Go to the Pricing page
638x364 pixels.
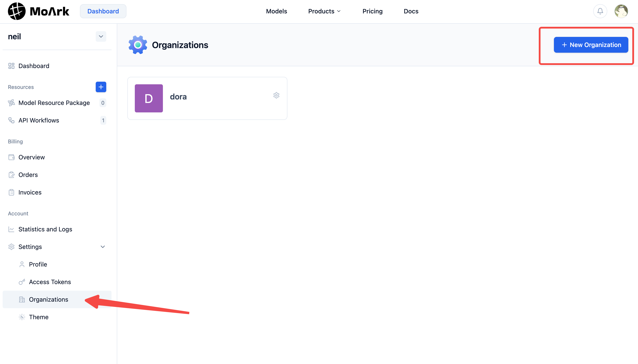click(372, 11)
